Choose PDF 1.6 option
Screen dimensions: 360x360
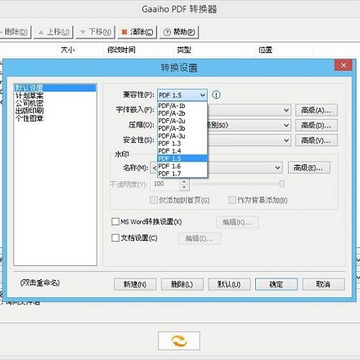click(x=182, y=166)
